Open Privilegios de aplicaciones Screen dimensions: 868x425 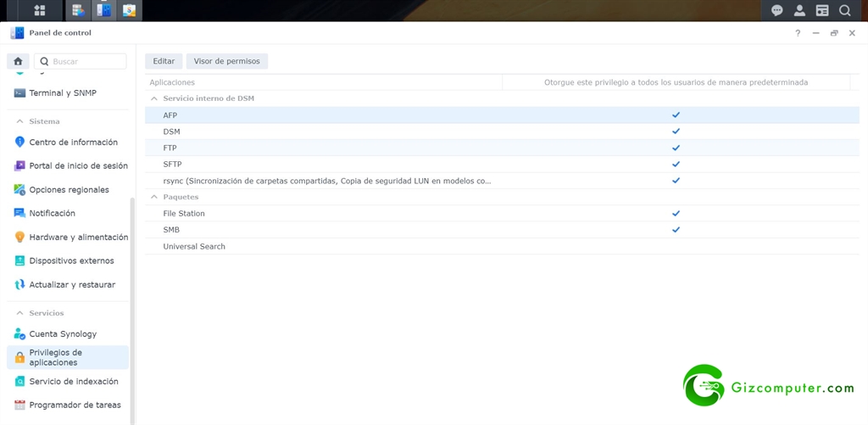point(68,357)
